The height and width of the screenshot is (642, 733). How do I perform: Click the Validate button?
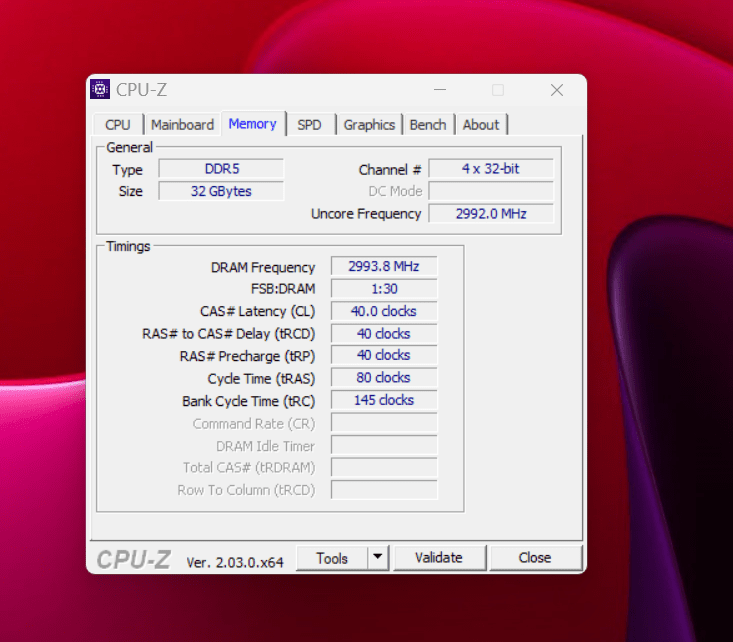pos(439,557)
